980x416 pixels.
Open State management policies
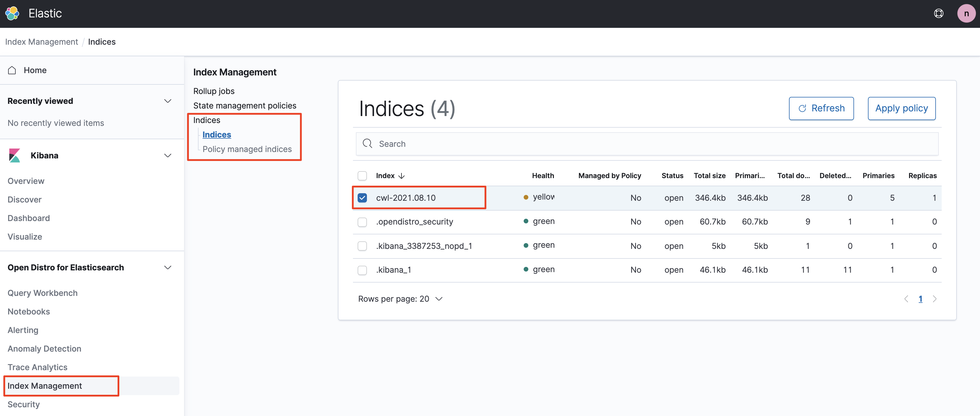point(245,106)
